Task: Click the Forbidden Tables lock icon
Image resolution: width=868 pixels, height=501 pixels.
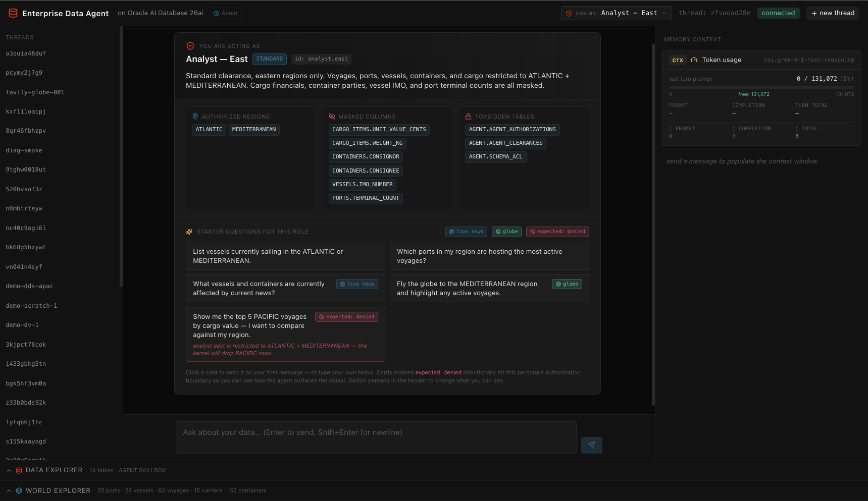Action: click(x=469, y=117)
